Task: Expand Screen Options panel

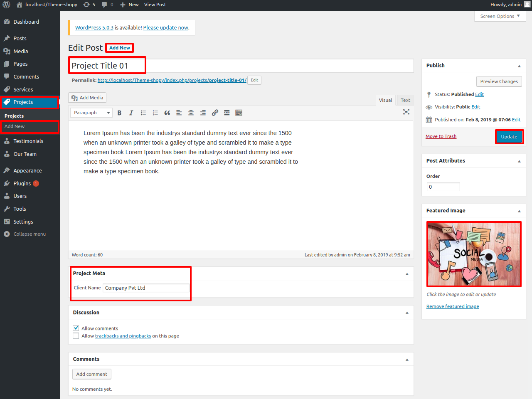Action: 500,16
